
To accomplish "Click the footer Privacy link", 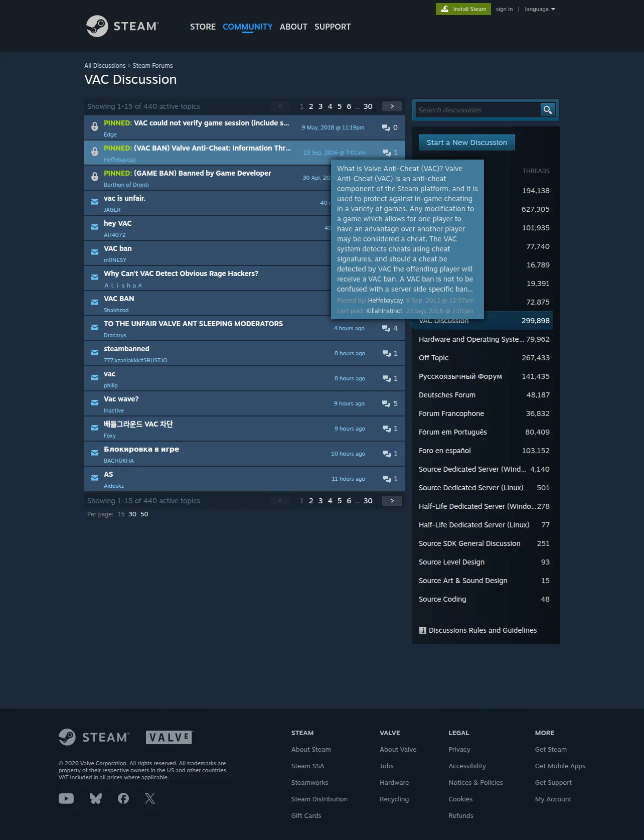I will tap(459, 750).
